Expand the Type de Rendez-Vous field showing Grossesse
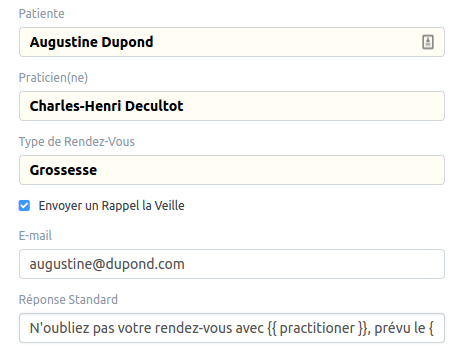Screen dimensions: 464x360 (232, 170)
